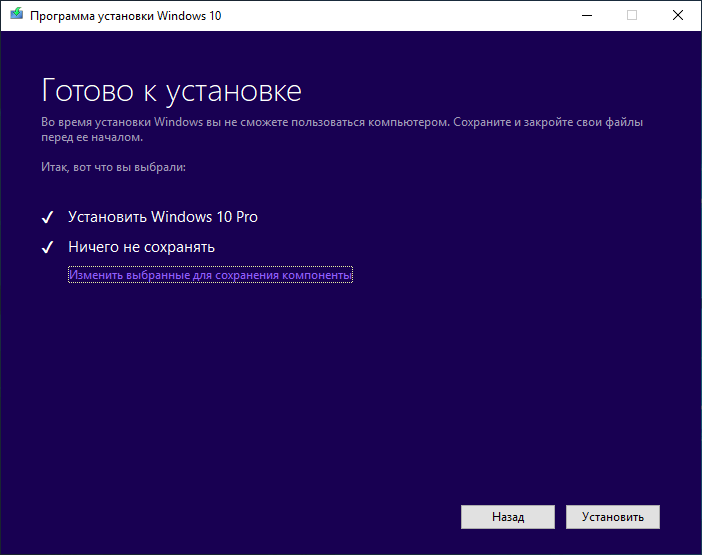Viewport: 702px width, 555px height.
Task: Click the paragraph starting with Во время установки Windows
Action: [342, 129]
